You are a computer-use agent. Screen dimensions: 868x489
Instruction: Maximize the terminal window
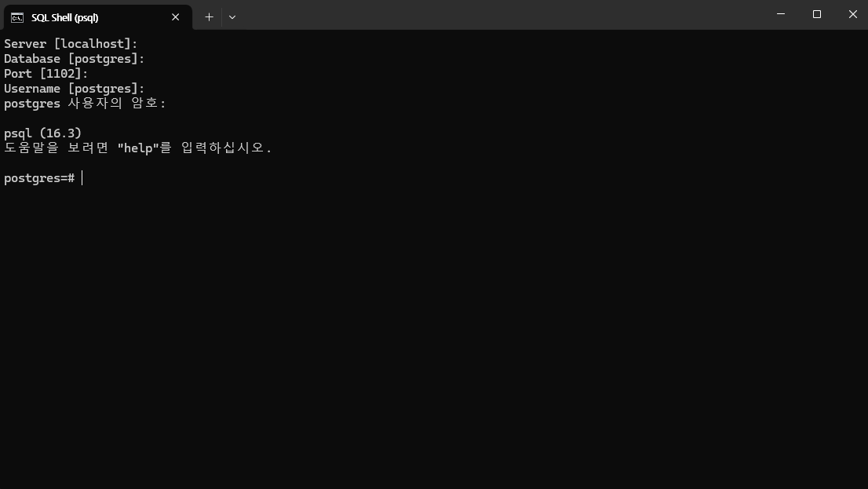pos(816,14)
